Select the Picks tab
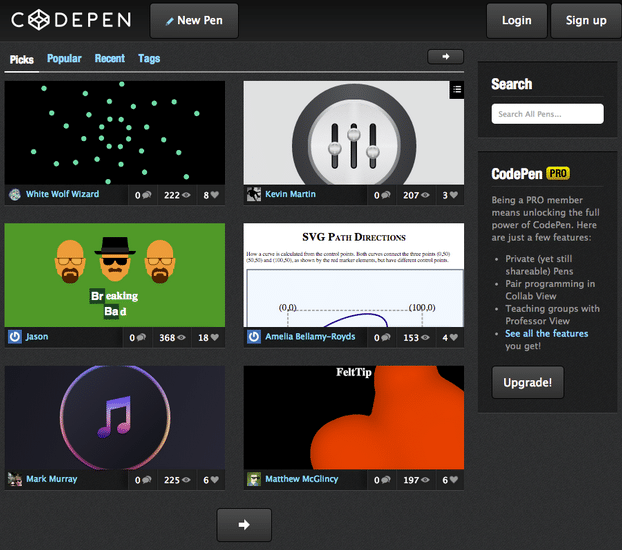Screen dimensions: 622x550 21,60
